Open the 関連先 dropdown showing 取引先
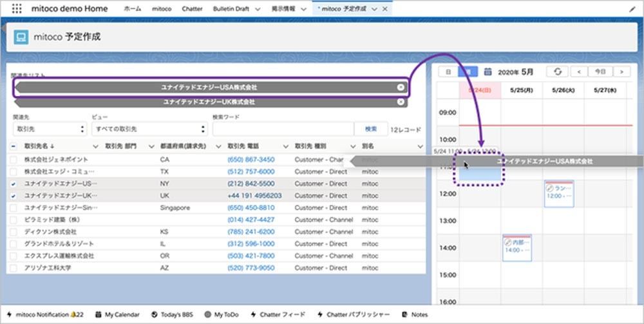Viewport: 644px width, 324px height. pyautogui.click(x=50, y=129)
